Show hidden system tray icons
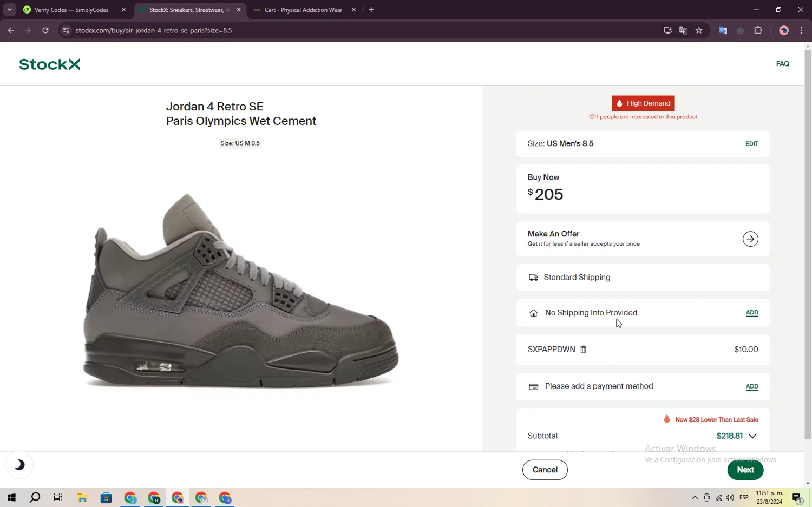The height and width of the screenshot is (507, 812). (695, 498)
